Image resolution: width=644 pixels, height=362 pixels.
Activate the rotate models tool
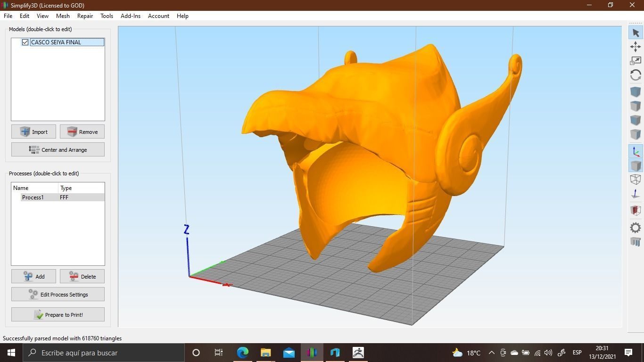tap(636, 75)
